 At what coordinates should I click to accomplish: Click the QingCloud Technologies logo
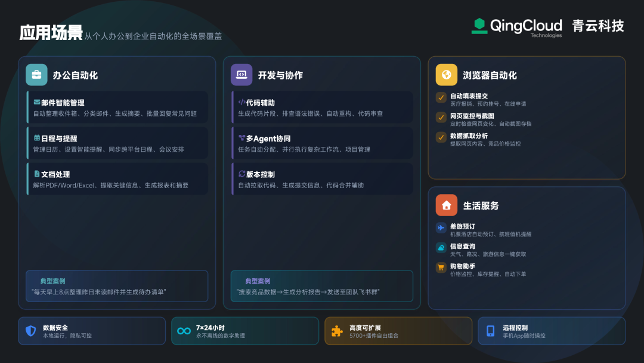coord(516,26)
